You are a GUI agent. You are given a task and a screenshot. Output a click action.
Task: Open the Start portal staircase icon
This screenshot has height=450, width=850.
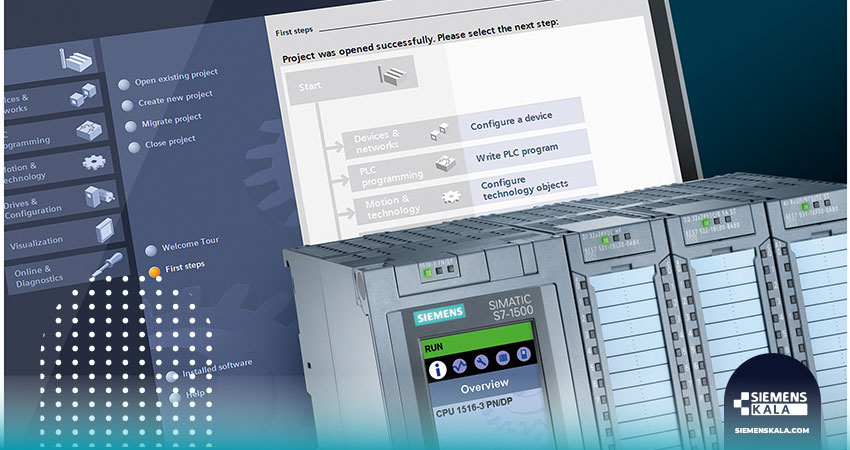(76, 59)
